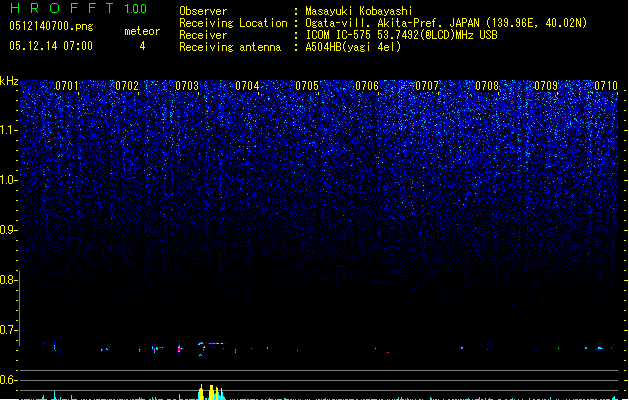Click the 1.0 kHz axis label
Viewport: 629px width, 400px height.
point(8,180)
